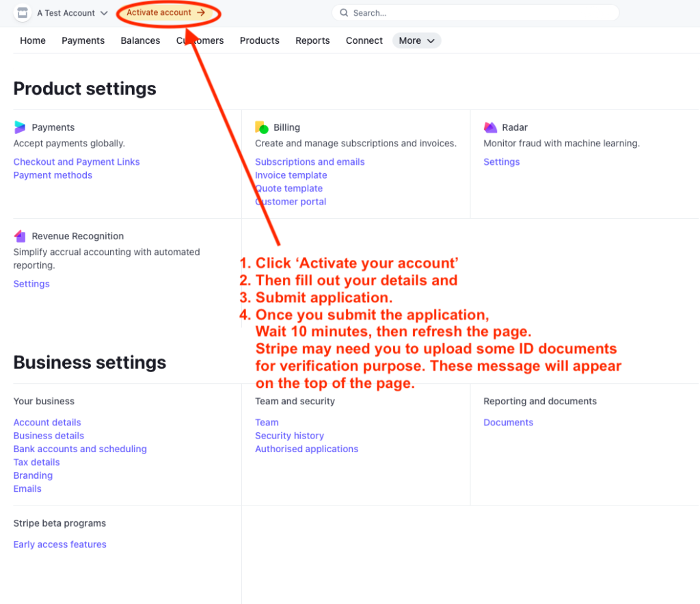Click the Payments product icon
Image resolution: width=700 pixels, height=604 pixels.
coord(20,127)
